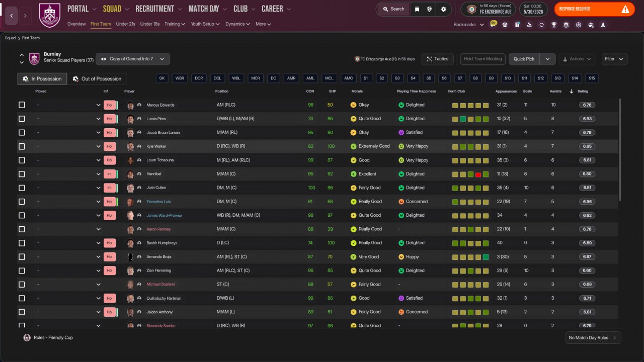644x362 pixels.
Task: Expand the Quick Pick arrow dropdown
Action: click(547, 59)
